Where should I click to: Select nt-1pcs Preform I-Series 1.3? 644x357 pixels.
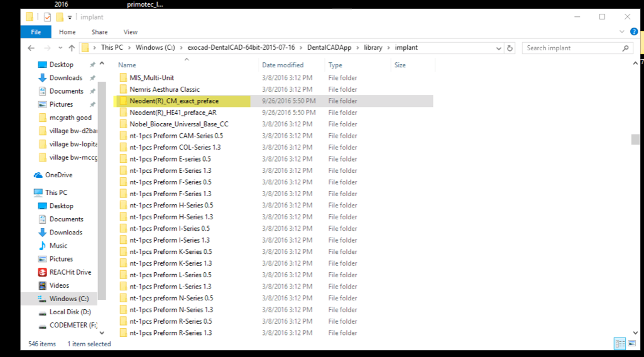tap(169, 240)
